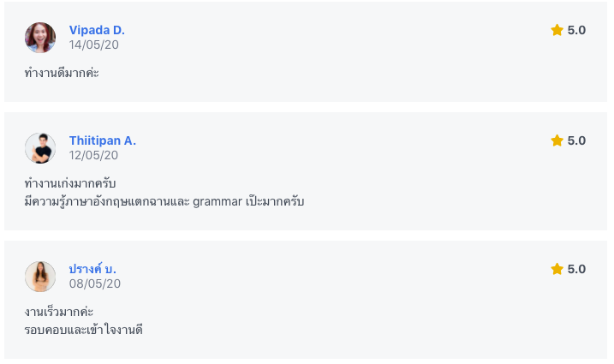Select the review line งานเร็วมากค่ะ
Image resolution: width=614 pixels, height=364 pixels.
pos(59,312)
